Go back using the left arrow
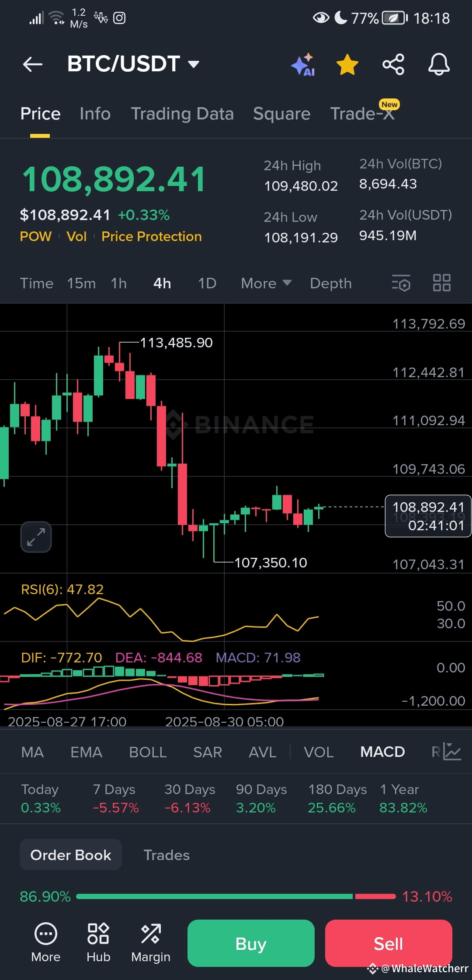Viewport: 472px width, 980px height. 33,64
